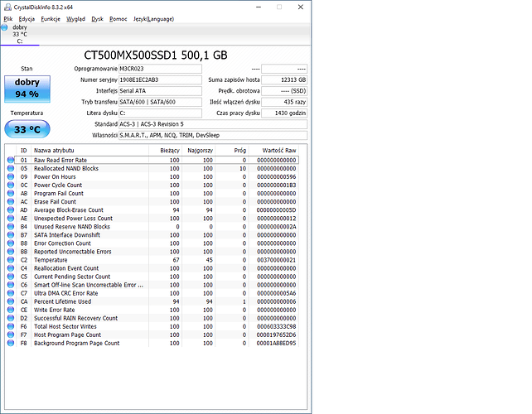The height and width of the screenshot is (414, 532).
Task: Open the Język(Language) menu
Action: [153, 19]
